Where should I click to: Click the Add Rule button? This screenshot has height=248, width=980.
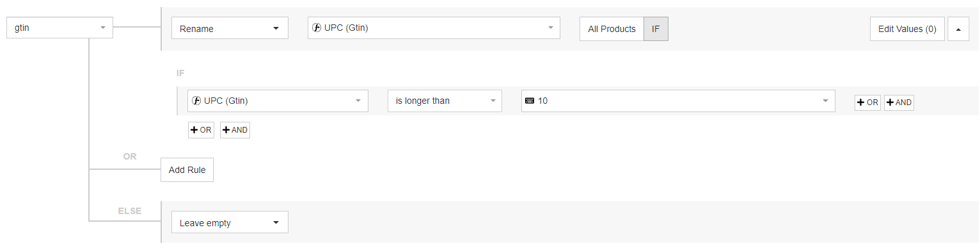coord(187,170)
